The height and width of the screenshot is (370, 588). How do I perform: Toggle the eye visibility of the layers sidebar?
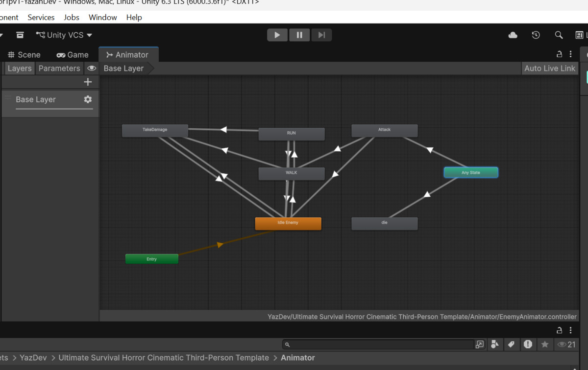click(92, 69)
